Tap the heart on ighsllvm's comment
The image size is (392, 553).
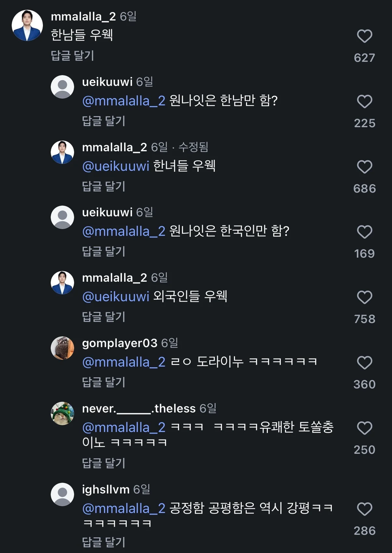[364, 509]
